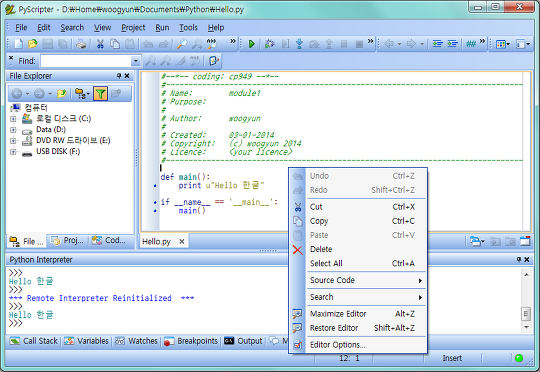This screenshot has height=372, width=540.
Task: Close the Hello.py editor tab
Action: pos(181,242)
